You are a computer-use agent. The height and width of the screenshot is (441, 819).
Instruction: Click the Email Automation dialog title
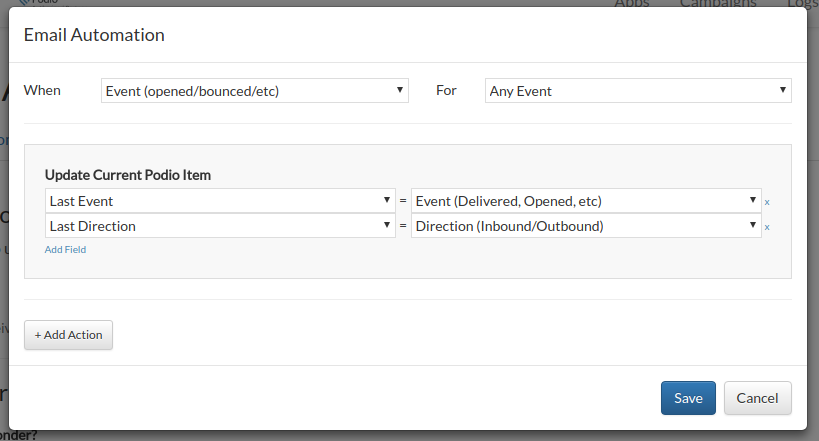pyautogui.click(x=94, y=35)
